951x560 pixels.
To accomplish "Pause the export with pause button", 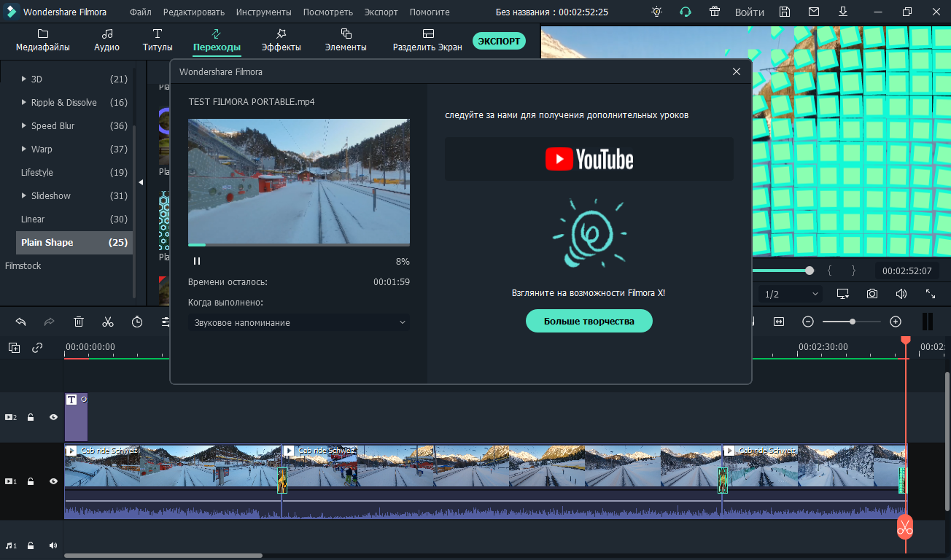I will (197, 261).
